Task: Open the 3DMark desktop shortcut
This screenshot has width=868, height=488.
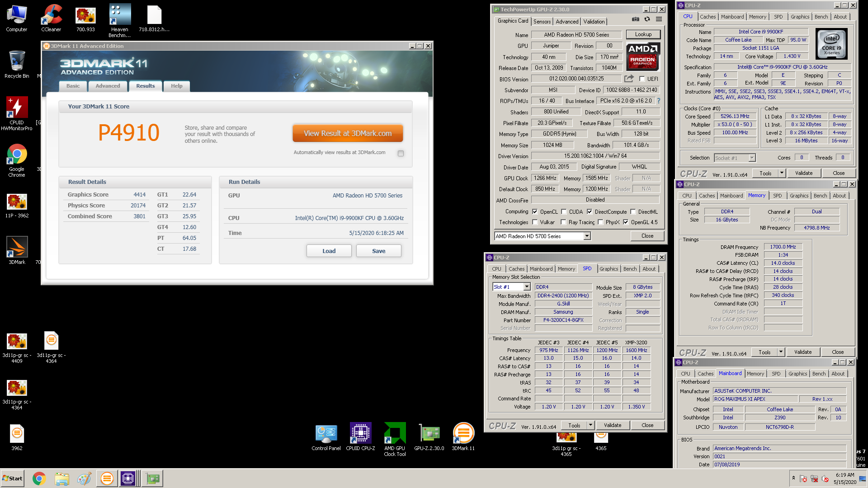Action: click(x=17, y=250)
